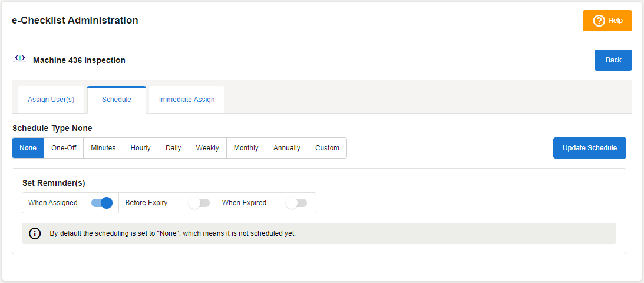Disable the When Assigned reminder toggle
The image size is (644, 283).
click(x=102, y=203)
